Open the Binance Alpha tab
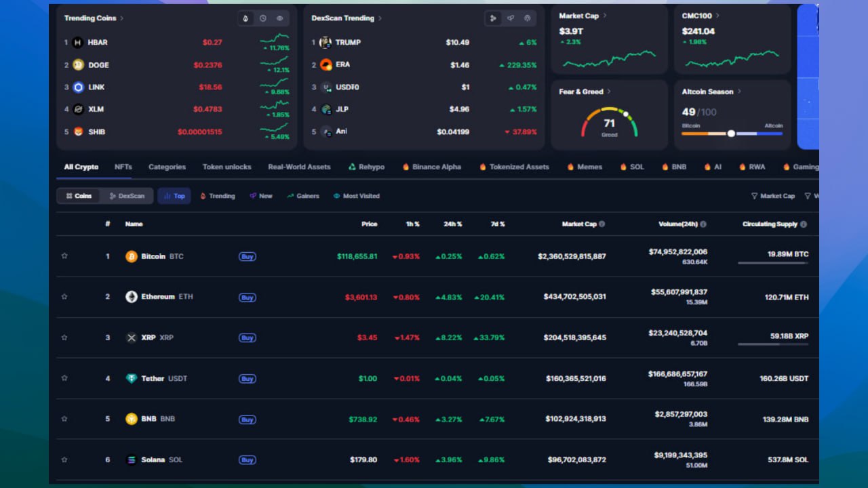This screenshot has height=488, width=868. 431,167
